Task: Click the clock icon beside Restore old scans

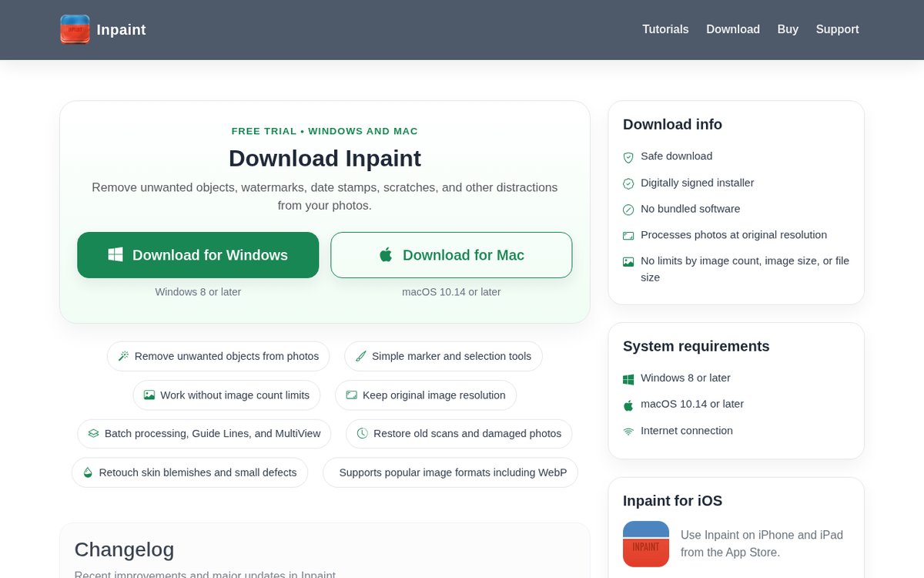Action: [362, 434]
